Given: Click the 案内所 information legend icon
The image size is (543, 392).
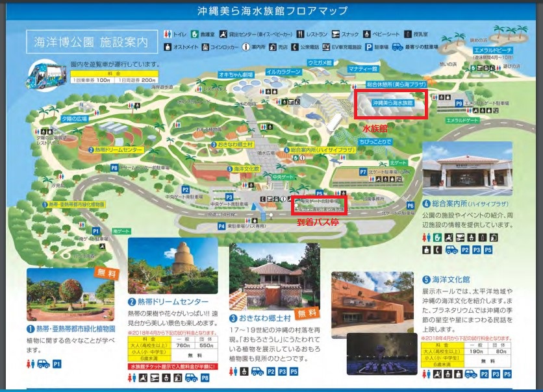Looking at the screenshot, I should point(246,47).
